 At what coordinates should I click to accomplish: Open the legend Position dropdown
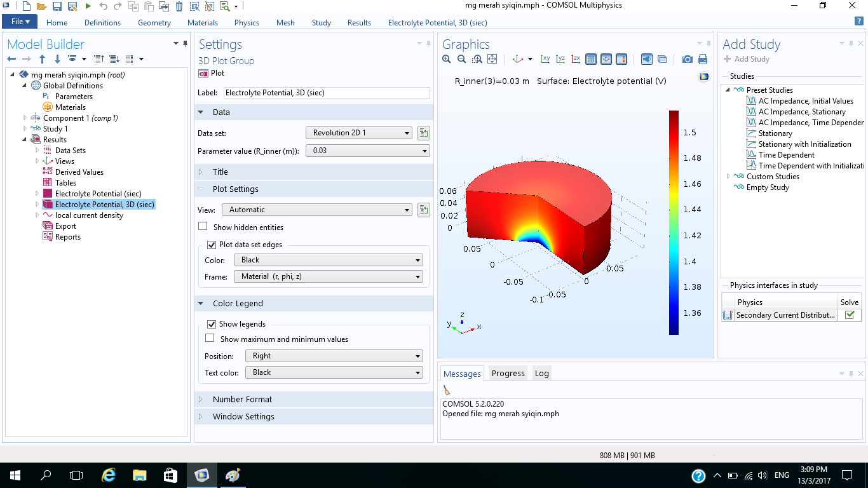pyautogui.click(x=334, y=356)
